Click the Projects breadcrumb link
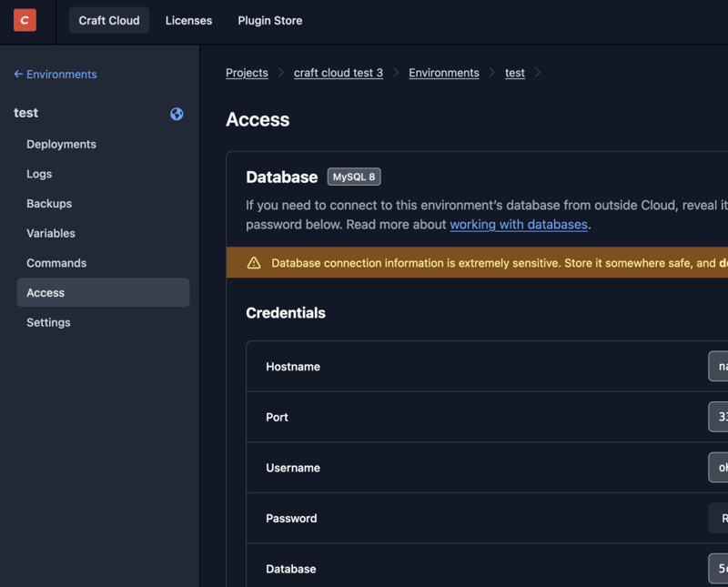The width and height of the screenshot is (728, 587). pyautogui.click(x=247, y=73)
